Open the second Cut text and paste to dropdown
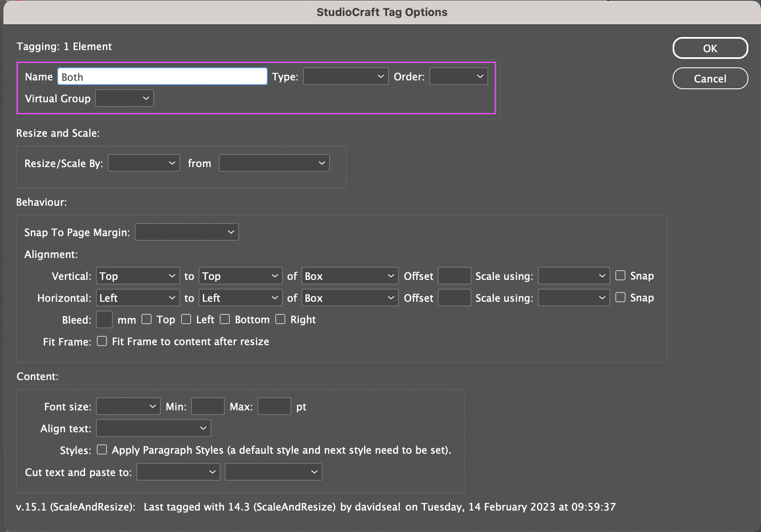Viewport: 761px width, 532px height. pyautogui.click(x=274, y=472)
